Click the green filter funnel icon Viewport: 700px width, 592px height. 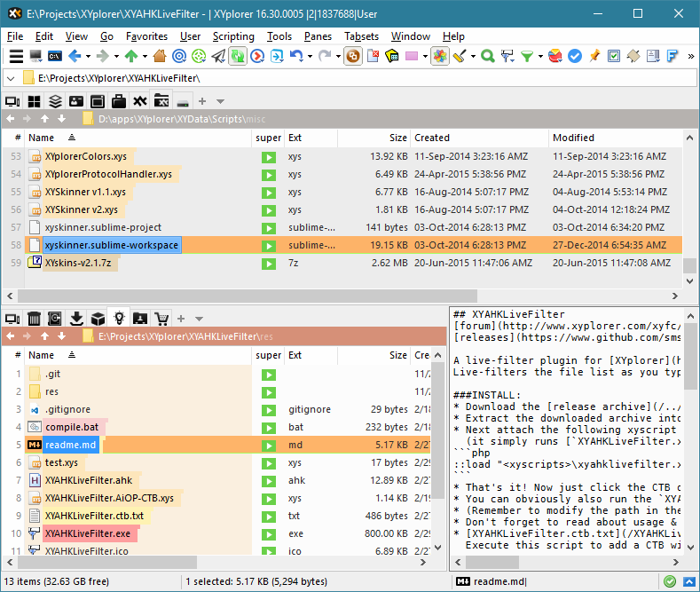tap(527, 56)
